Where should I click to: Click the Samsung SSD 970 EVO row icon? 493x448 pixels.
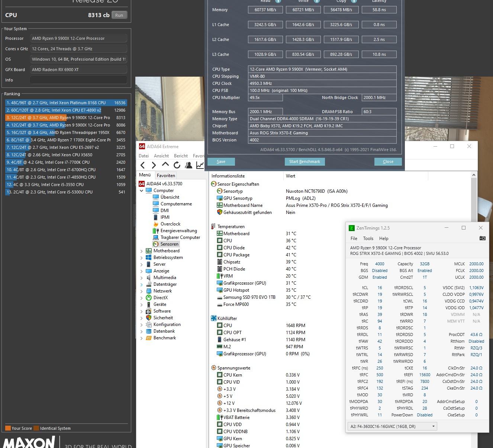[220, 297]
